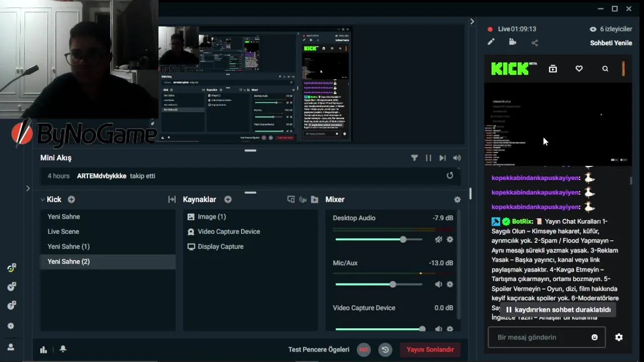The image size is (644, 362).
Task: Open the chat emoji picker
Action: [595, 337]
